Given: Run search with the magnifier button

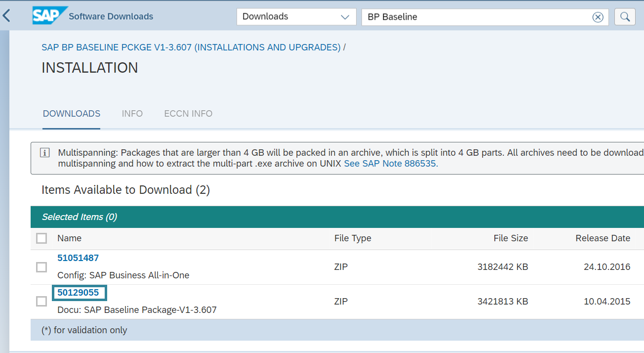Looking at the screenshot, I should click(625, 17).
